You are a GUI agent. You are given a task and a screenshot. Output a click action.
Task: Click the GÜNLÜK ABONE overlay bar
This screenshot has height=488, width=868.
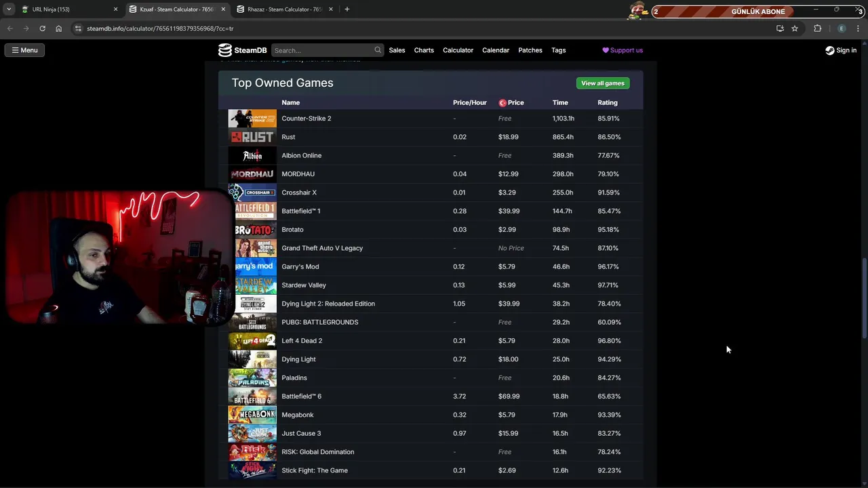coord(757,12)
